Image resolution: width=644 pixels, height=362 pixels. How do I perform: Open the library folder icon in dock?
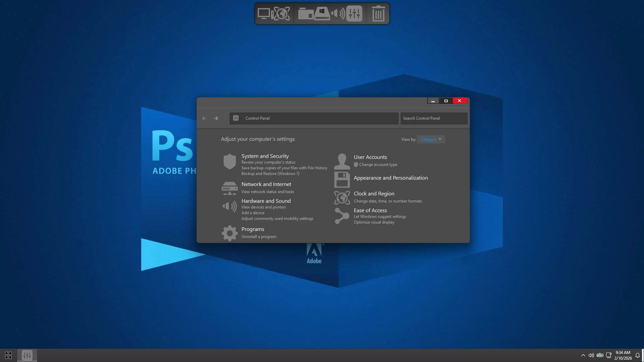pyautogui.click(x=305, y=14)
